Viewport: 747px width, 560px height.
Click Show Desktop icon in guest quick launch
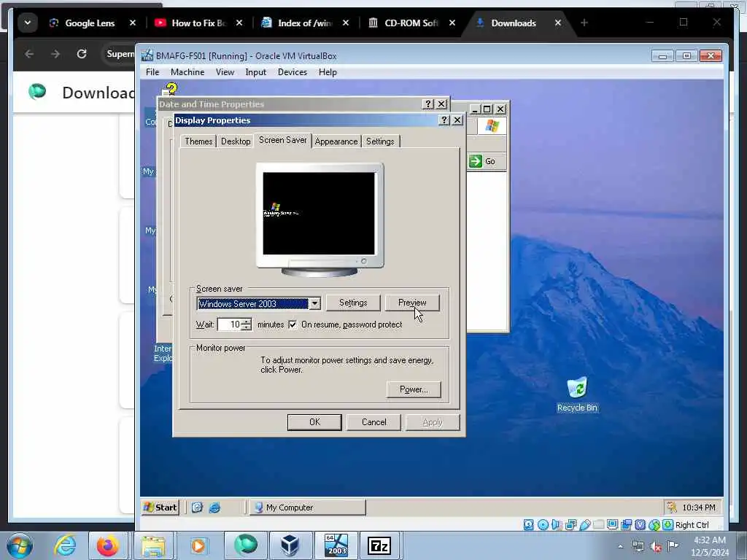(x=197, y=507)
